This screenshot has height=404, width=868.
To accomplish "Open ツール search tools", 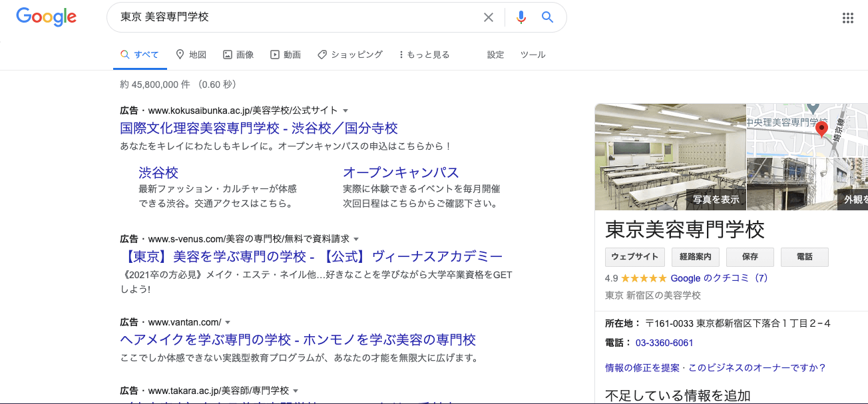I will click(533, 55).
